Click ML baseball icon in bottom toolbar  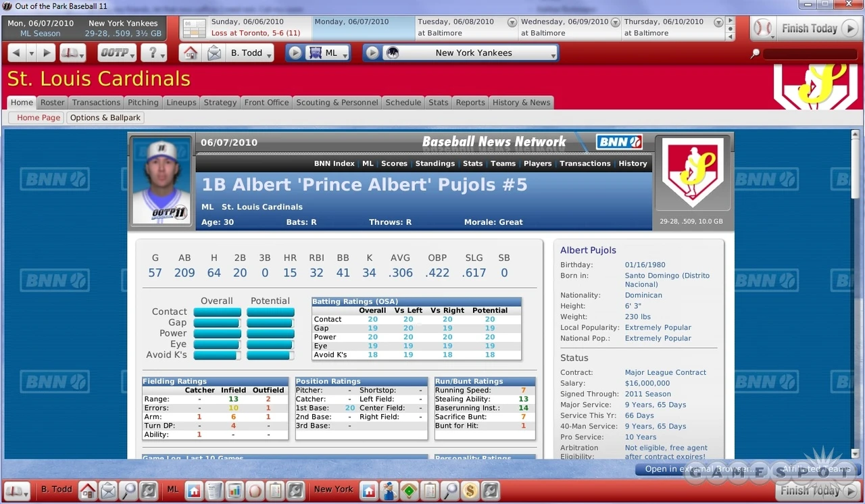(255, 490)
